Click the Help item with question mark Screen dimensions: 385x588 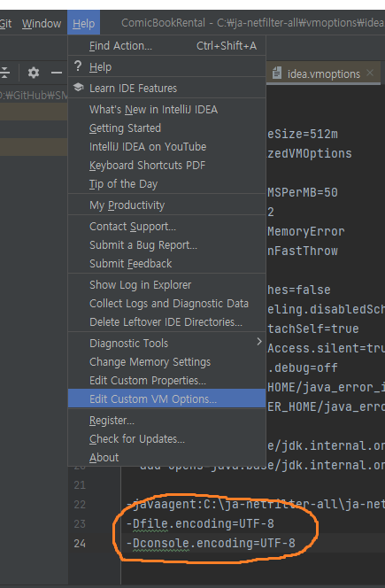[x=166, y=67]
